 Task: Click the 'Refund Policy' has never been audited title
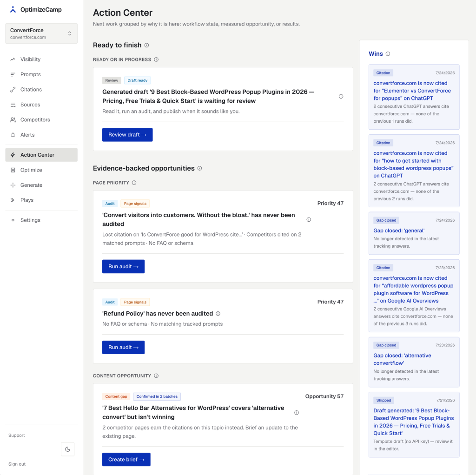158,314
